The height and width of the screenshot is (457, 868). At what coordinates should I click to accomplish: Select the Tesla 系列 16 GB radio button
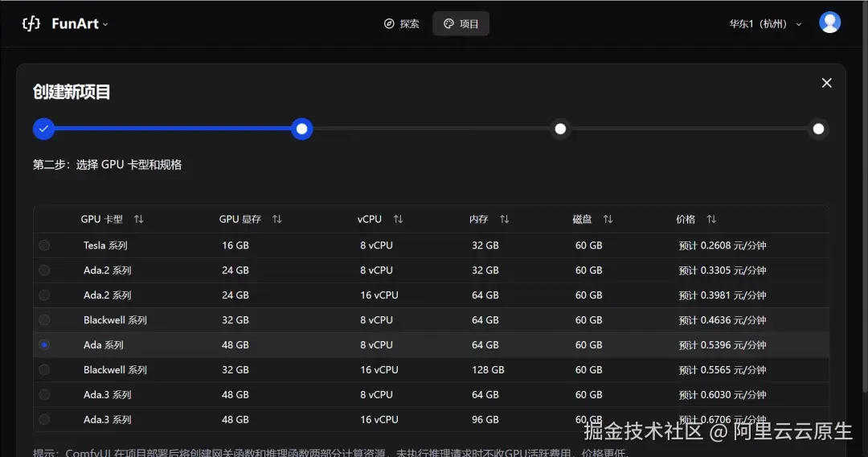coord(44,245)
